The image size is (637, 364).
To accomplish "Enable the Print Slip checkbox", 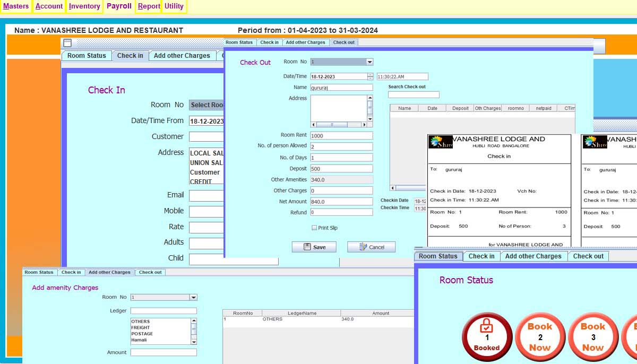I will (314, 228).
